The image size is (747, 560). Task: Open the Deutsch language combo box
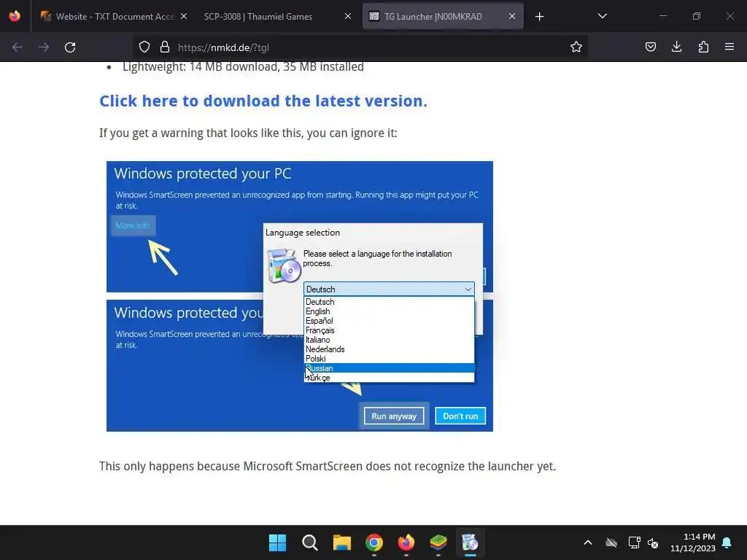tap(389, 289)
